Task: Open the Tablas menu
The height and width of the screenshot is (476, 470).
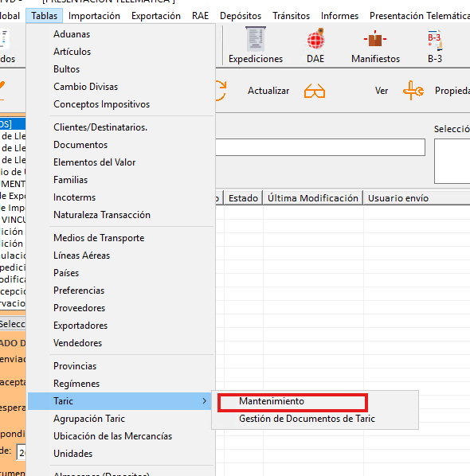Action: 45,16
